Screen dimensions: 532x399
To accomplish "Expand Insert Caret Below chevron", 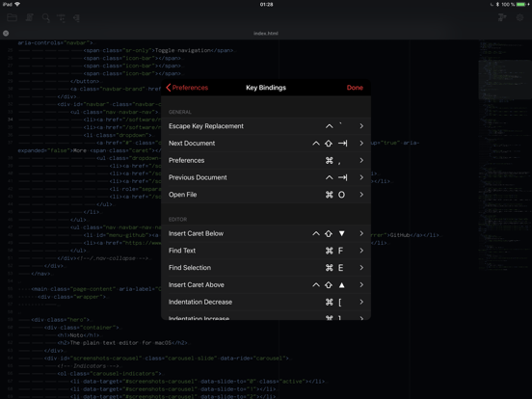I will click(x=361, y=233).
